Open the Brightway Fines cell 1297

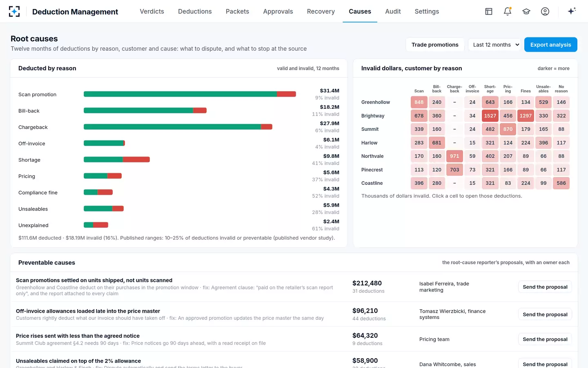(526, 116)
